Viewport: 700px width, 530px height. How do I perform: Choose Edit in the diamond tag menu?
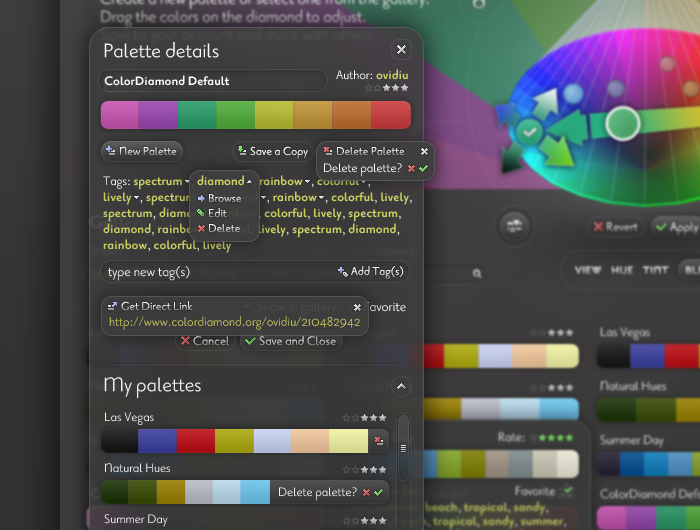point(212,213)
